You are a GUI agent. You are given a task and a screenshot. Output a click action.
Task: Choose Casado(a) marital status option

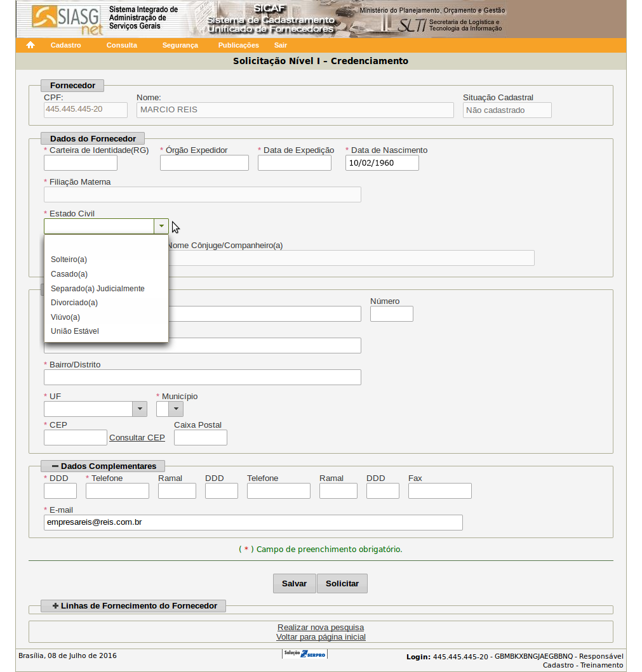click(106, 274)
